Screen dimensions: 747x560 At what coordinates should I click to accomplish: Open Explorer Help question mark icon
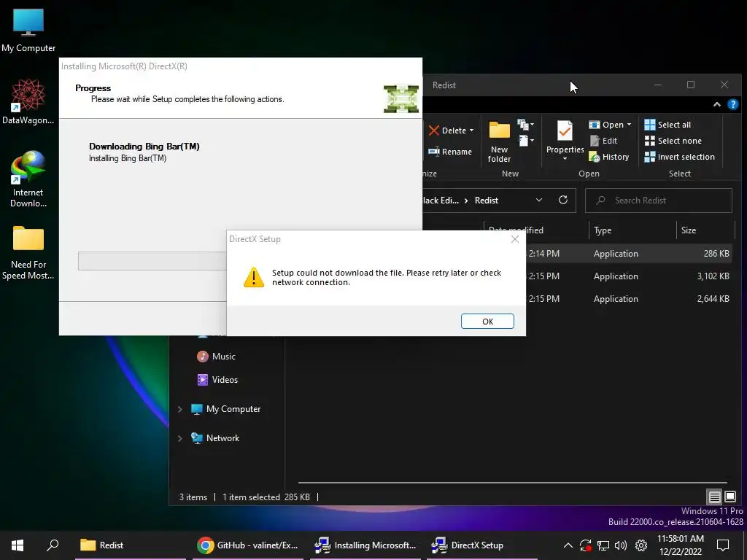point(733,105)
